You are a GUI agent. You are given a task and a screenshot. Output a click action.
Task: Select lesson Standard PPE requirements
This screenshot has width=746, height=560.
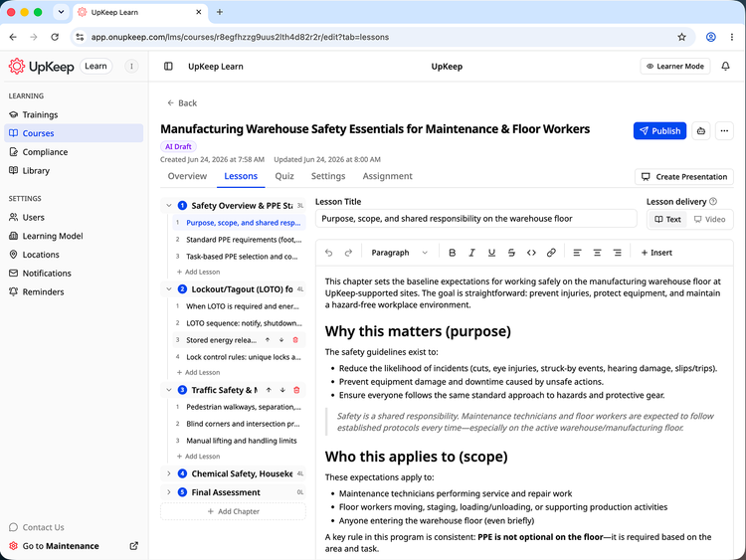tap(239, 240)
